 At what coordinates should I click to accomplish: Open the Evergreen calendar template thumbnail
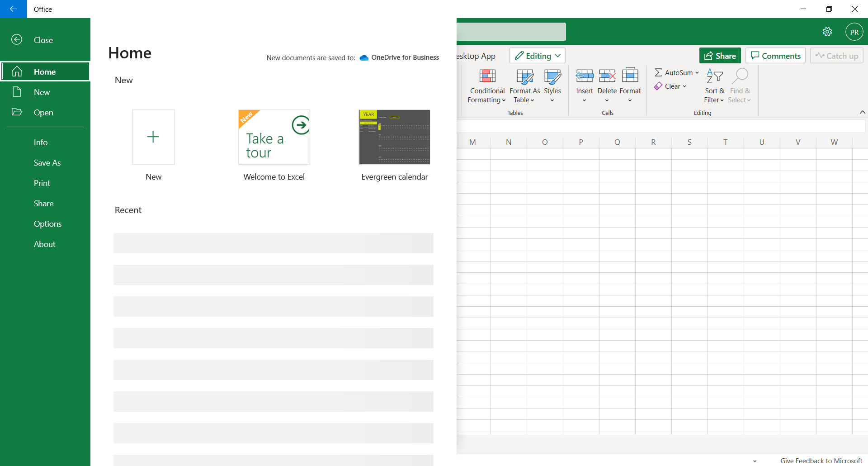(x=394, y=137)
